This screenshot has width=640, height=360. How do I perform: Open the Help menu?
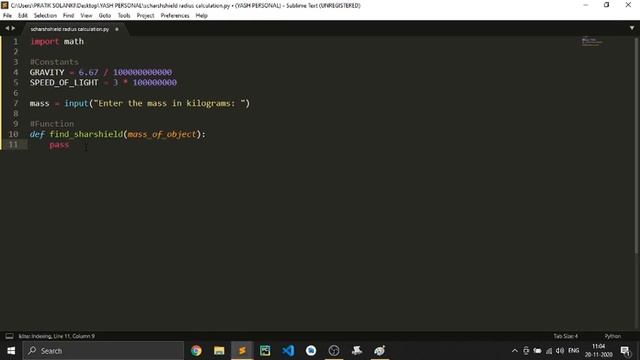(x=201, y=16)
